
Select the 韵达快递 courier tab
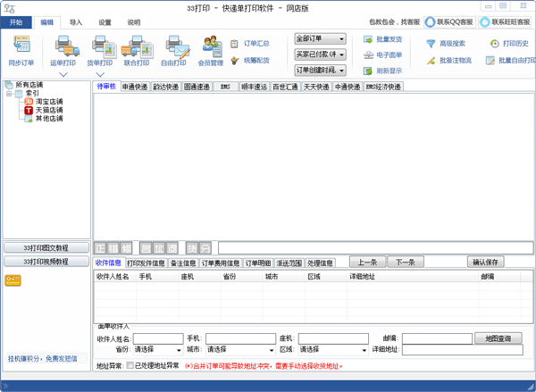166,87
